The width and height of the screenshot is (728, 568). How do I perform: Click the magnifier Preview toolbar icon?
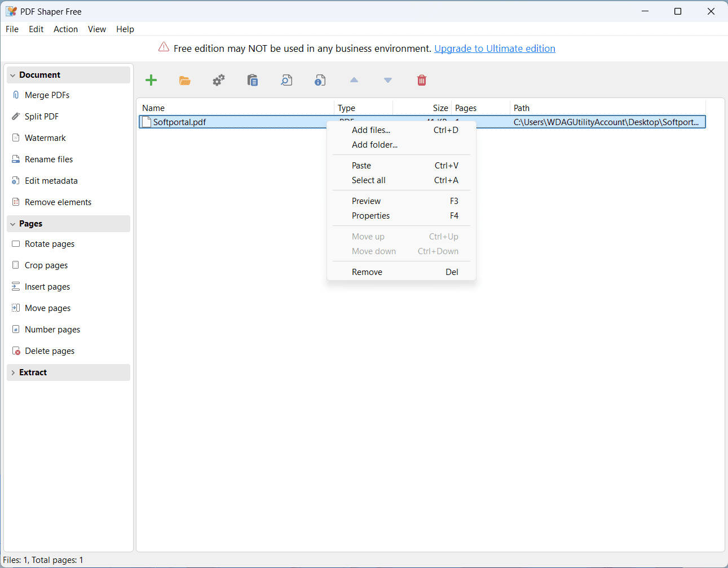click(286, 80)
